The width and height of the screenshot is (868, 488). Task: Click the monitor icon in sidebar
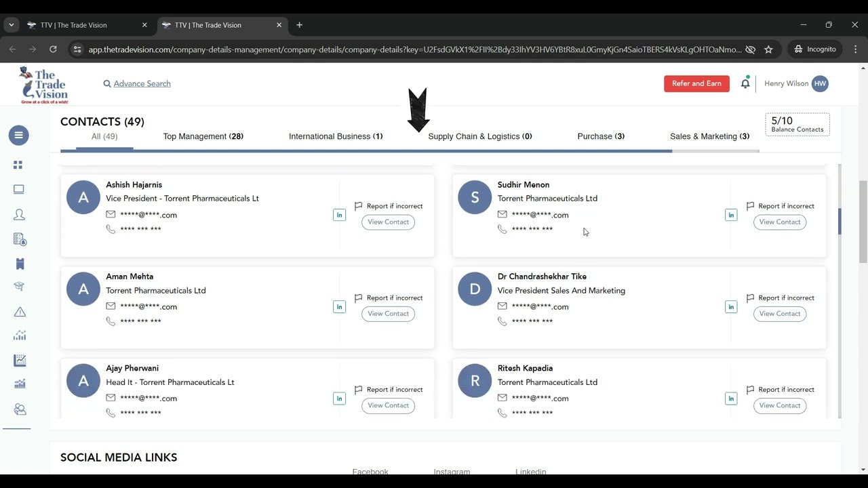click(18, 190)
